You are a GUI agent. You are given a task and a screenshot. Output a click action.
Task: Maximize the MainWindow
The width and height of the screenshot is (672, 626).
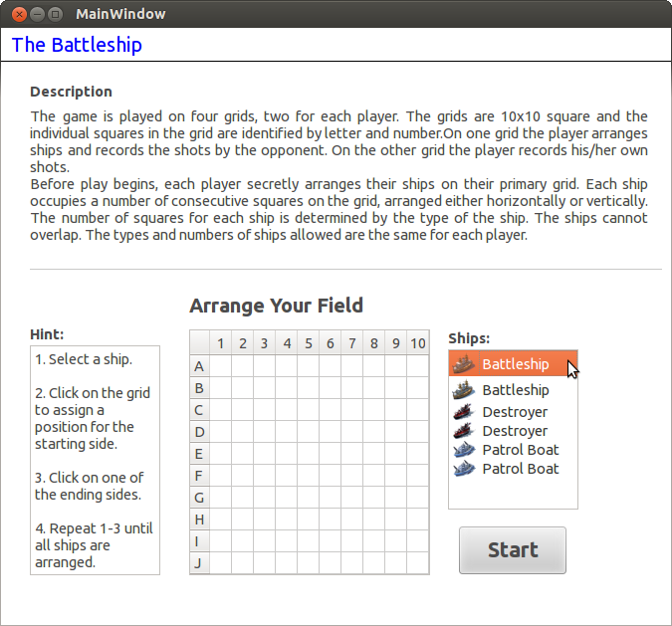[x=56, y=15]
